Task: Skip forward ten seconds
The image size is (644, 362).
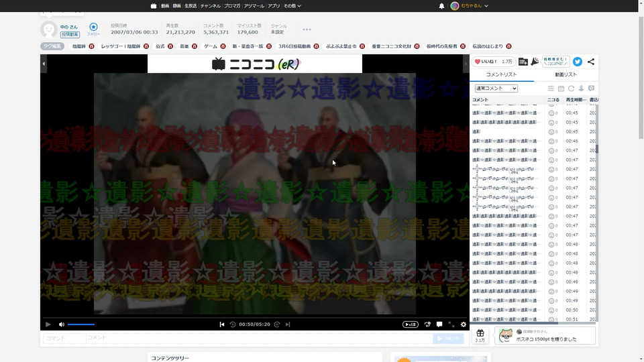Action: [277, 324]
